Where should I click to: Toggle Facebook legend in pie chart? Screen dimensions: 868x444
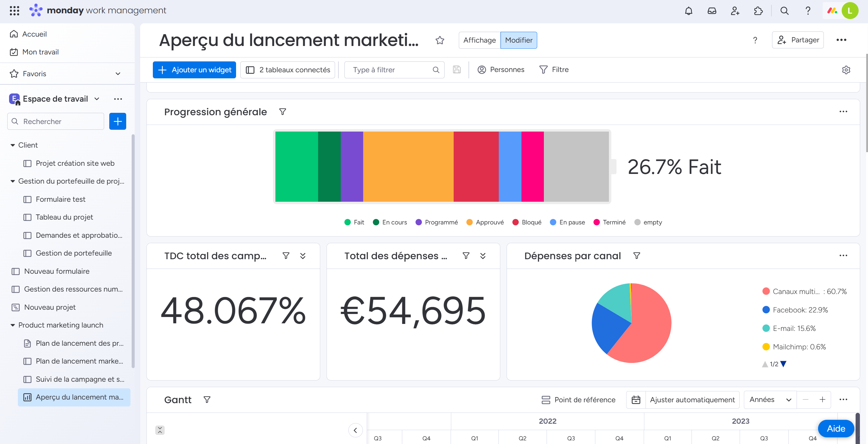click(795, 310)
